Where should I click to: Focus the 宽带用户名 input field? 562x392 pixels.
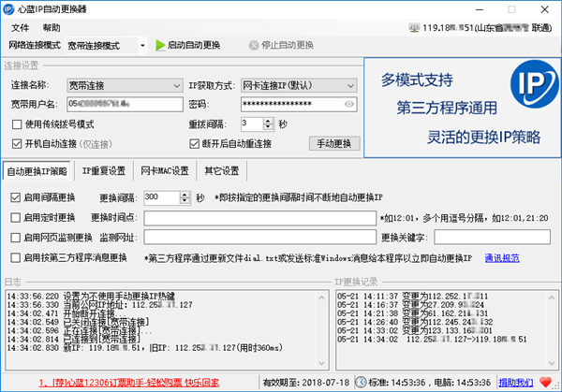(x=126, y=104)
